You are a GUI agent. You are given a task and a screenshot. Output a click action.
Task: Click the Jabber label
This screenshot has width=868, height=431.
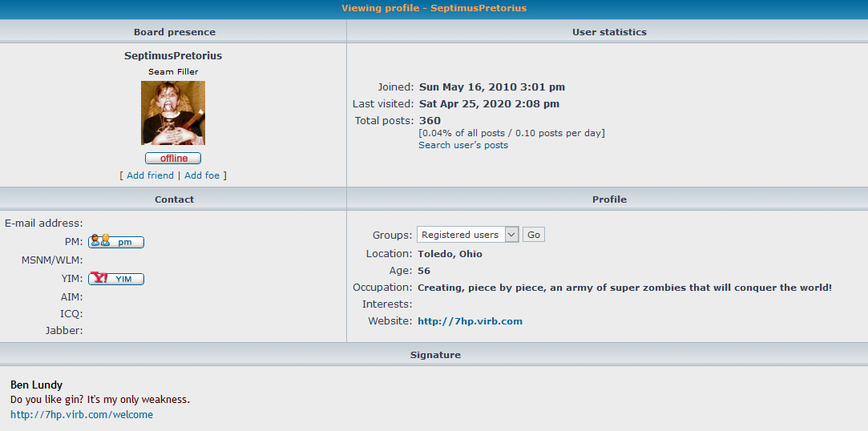point(64,331)
